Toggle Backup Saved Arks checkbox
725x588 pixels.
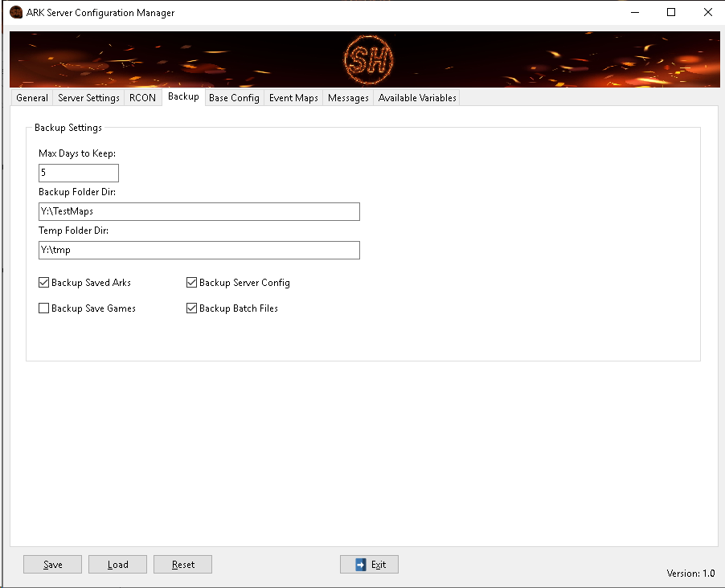44,283
